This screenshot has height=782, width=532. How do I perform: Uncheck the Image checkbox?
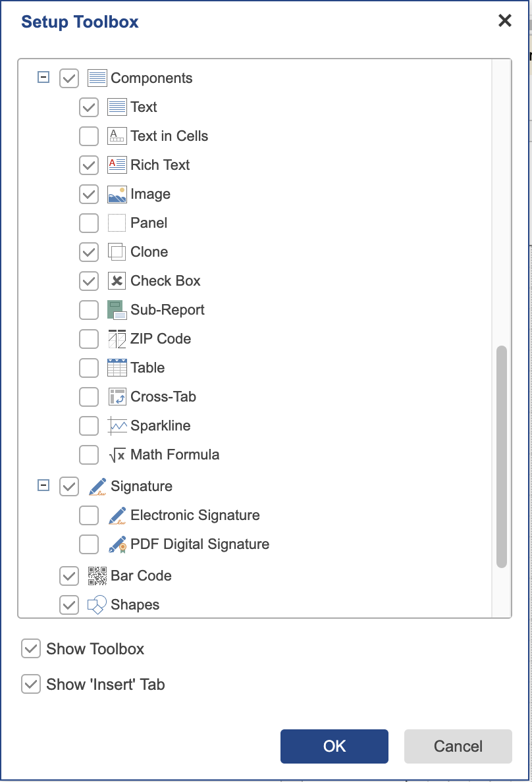click(89, 194)
